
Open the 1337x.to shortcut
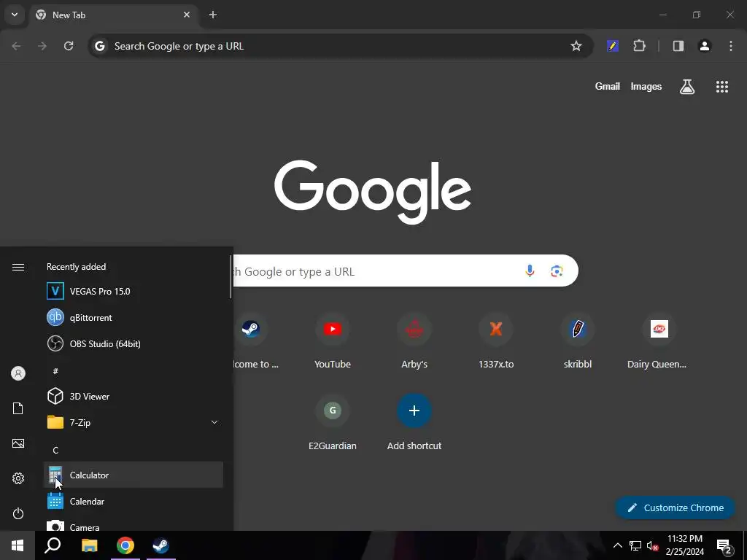(x=496, y=341)
